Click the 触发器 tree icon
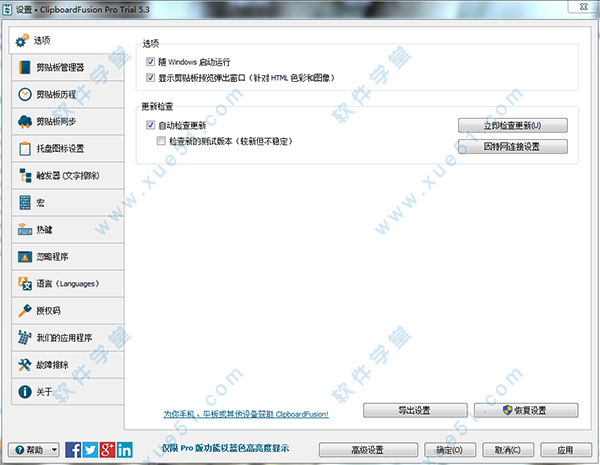This screenshot has height=465, width=600. pyautogui.click(x=25, y=175)
